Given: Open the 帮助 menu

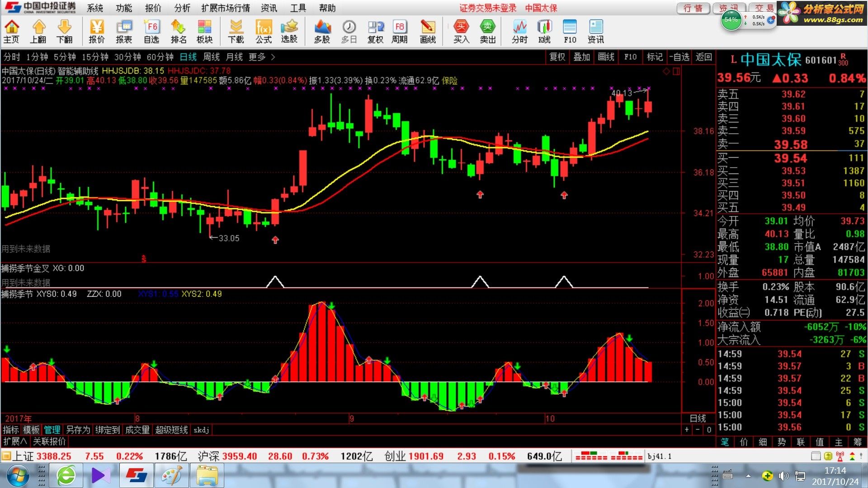Looking at the screenshot, I should coord(327,8).
